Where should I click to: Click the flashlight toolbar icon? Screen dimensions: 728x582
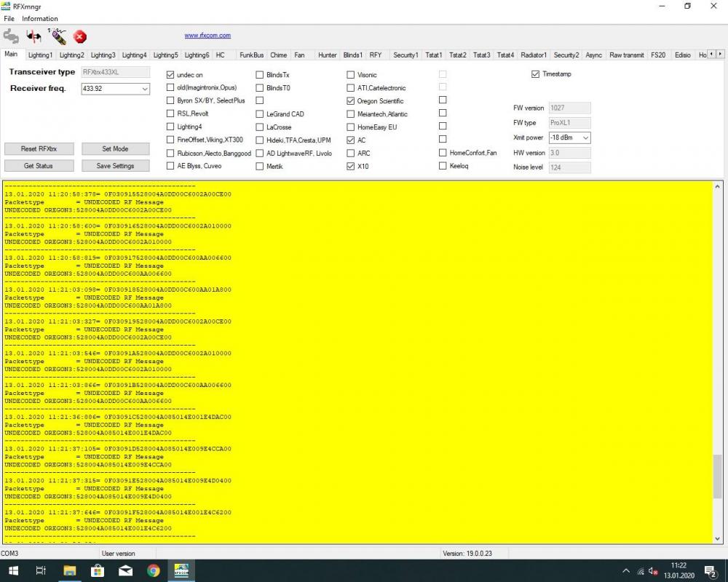[x=57, y=36]
